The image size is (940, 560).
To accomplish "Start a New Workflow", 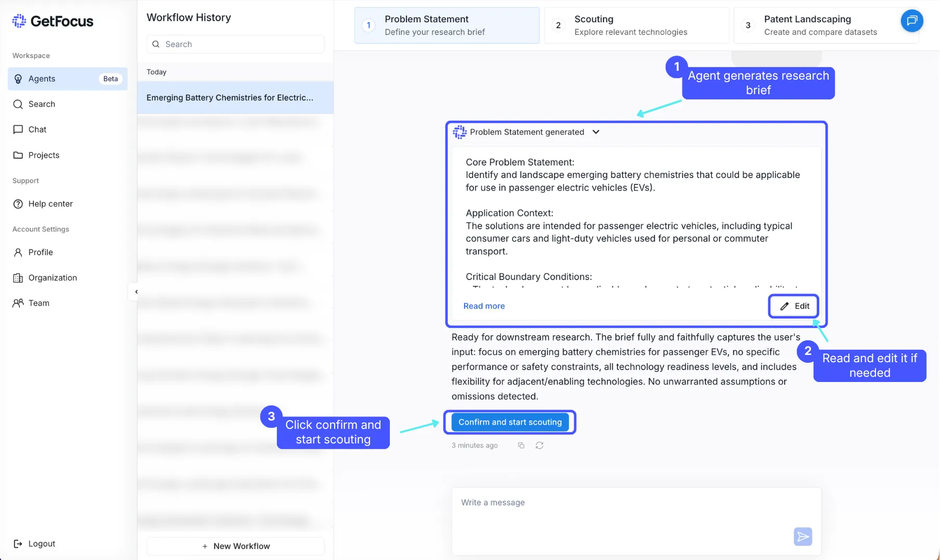I will pos(235,546).
